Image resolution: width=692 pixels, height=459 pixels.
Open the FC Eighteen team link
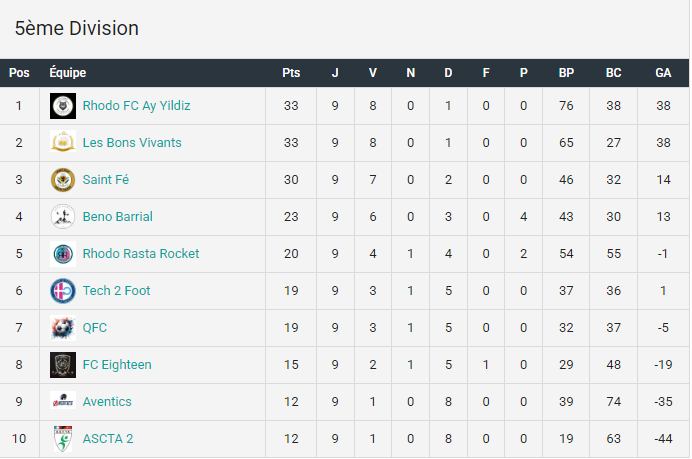coord(117,365)
